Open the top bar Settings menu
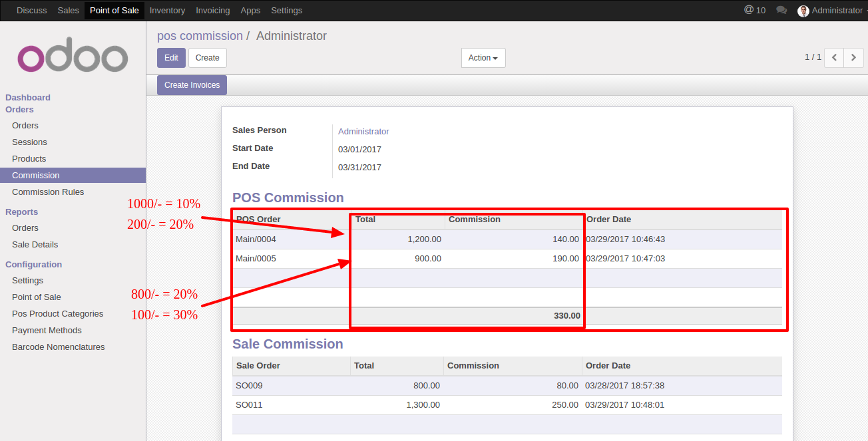Image resolution: width=868 pixels, height=441 pixels. point(287,11)
